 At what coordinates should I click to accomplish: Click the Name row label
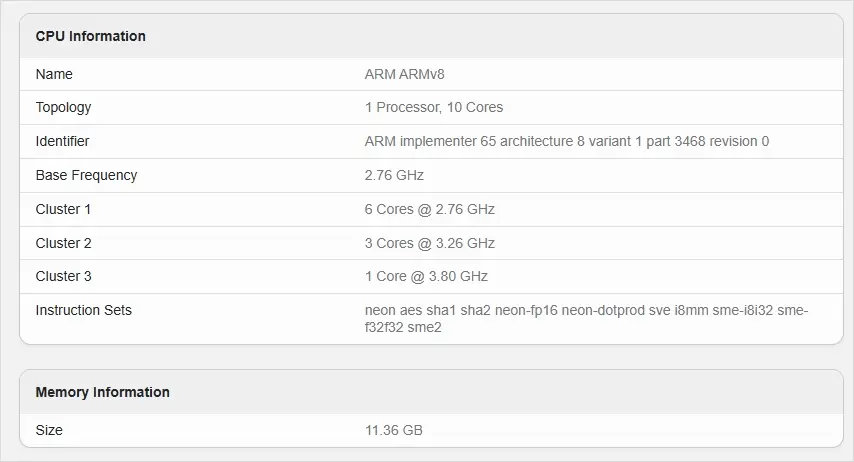point(54,74)
